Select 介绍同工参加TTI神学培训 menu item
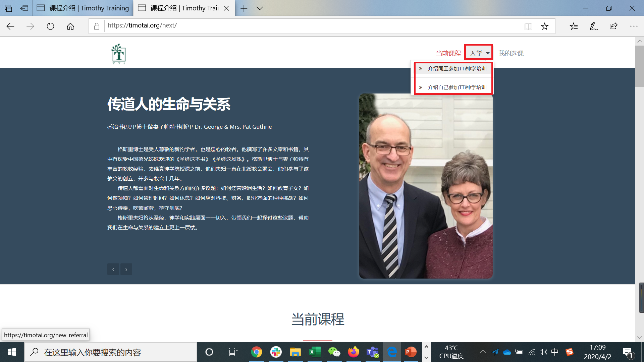 (x=457, y=69)
